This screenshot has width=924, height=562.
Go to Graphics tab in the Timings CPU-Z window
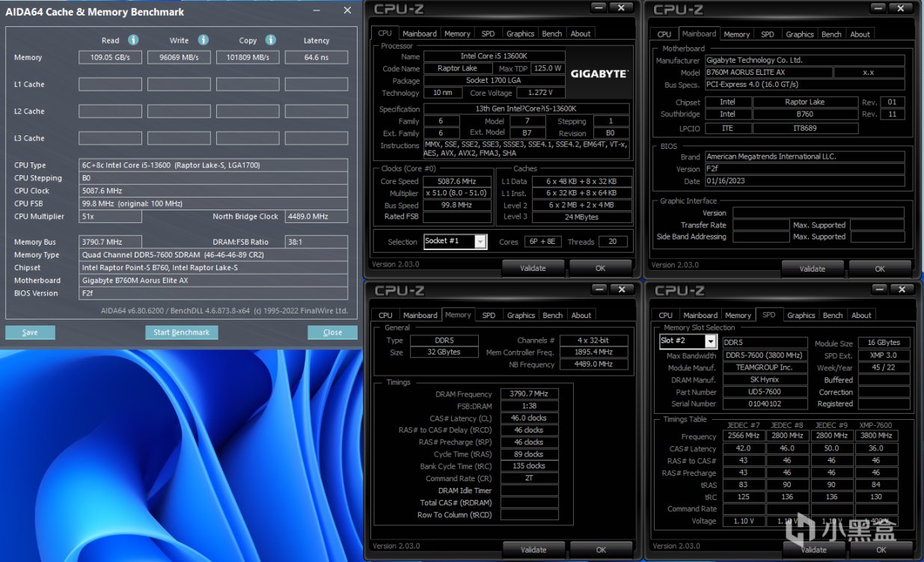pos(521,315)
